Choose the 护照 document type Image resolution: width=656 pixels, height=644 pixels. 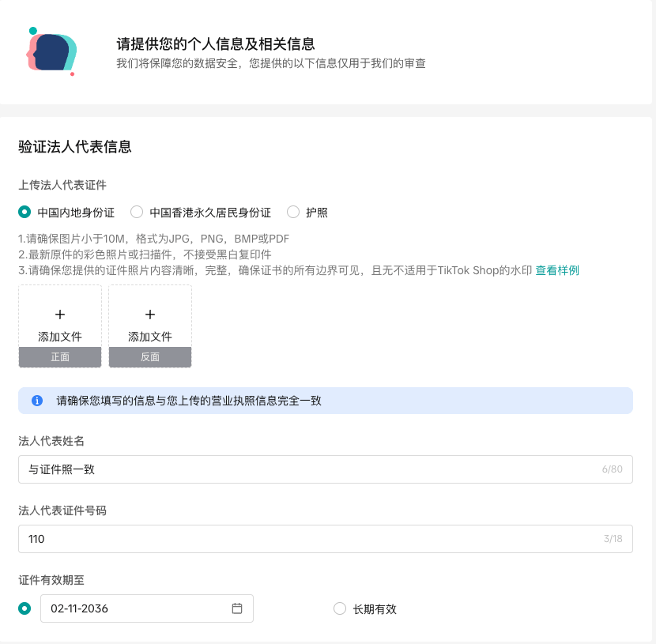(293, 212)
